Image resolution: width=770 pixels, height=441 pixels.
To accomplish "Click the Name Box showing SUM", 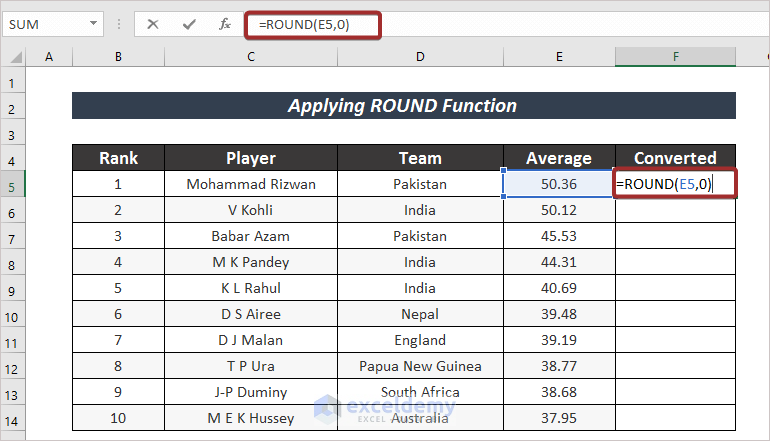I will [x=45, y=24].
